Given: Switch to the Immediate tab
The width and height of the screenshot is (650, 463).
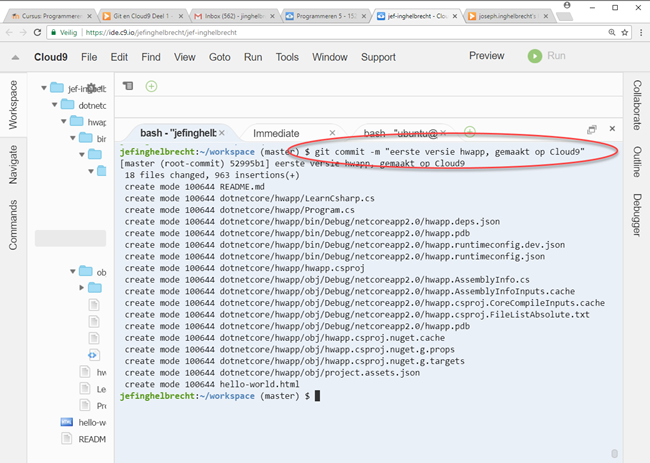Looking at the screenshot, I should (276, 133).
